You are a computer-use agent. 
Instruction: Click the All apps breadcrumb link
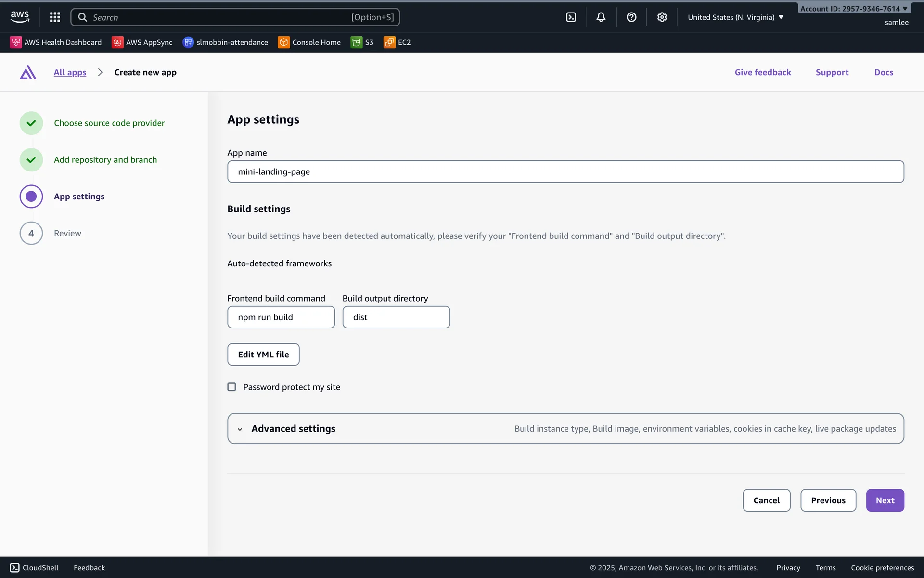click(x=70, y=72)
